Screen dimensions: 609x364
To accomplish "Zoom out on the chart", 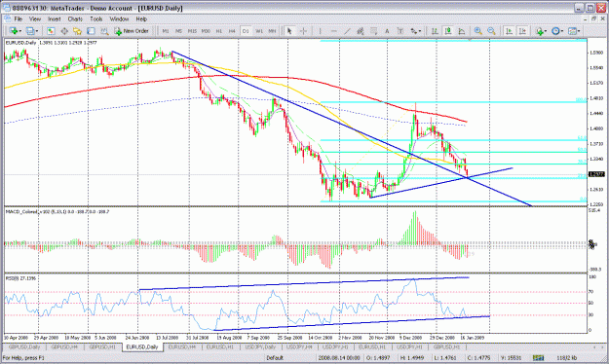I will pos(491,31).
